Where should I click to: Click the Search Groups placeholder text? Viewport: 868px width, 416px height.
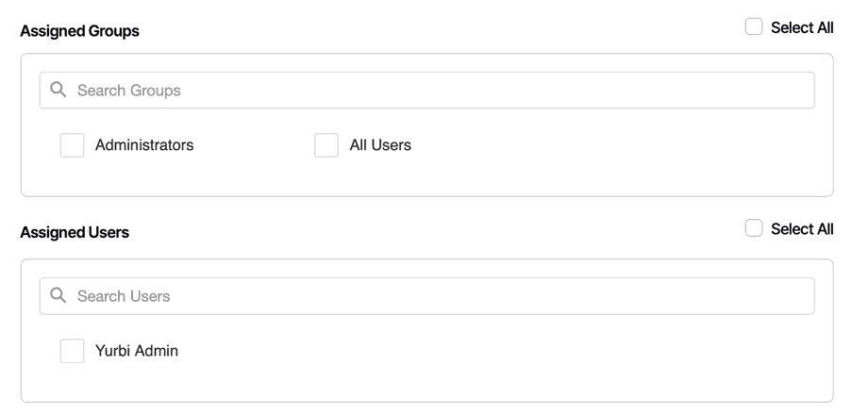tap(129, 91)
